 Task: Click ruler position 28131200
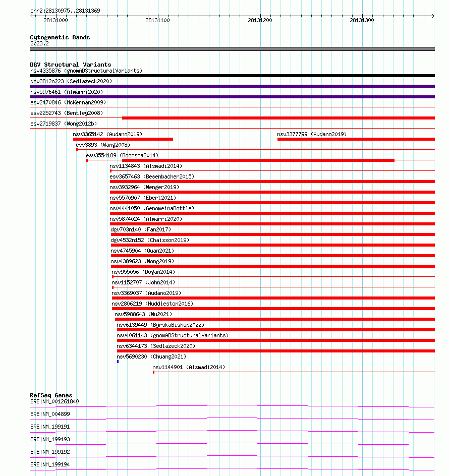(260, 20)
